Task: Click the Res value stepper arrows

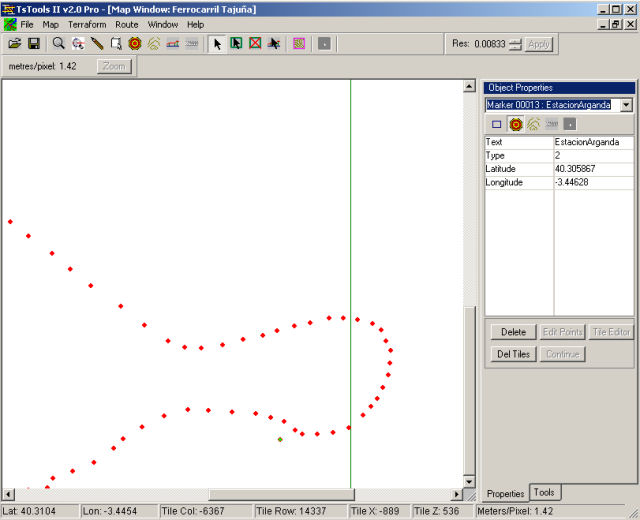Action: pos(514,44)
